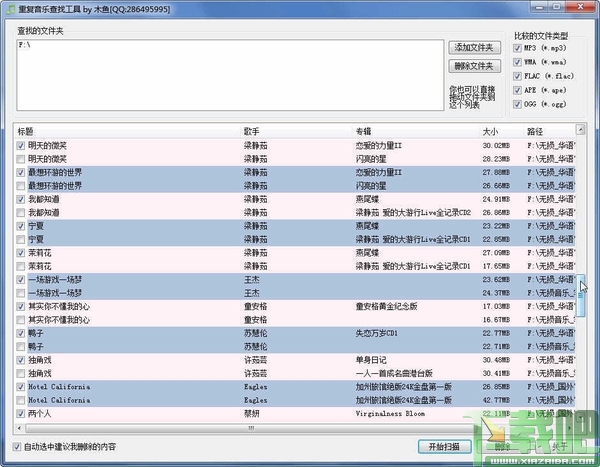Click 删除文件夹 button
Viewport: 600px width, 467px height.
point(474,66)
